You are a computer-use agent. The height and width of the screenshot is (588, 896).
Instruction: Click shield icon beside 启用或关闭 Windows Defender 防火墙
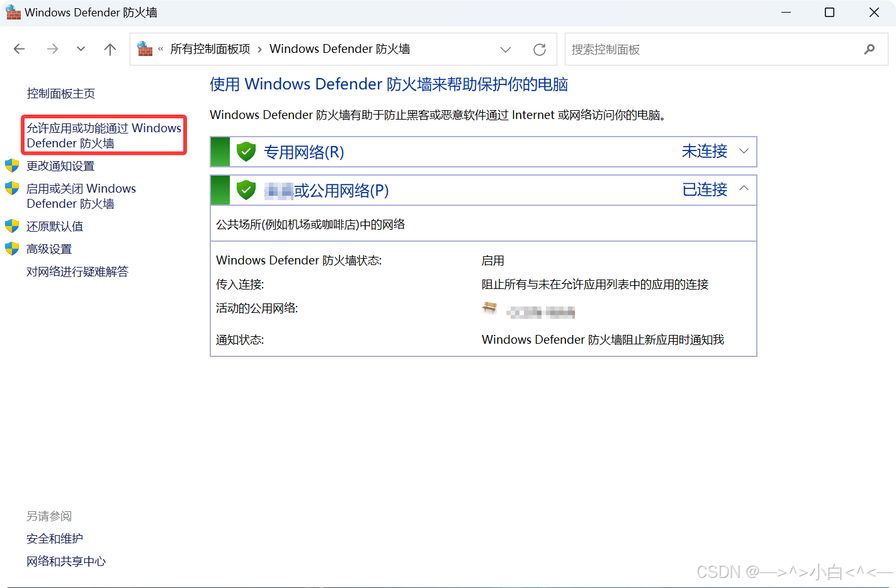click(12, 188)
